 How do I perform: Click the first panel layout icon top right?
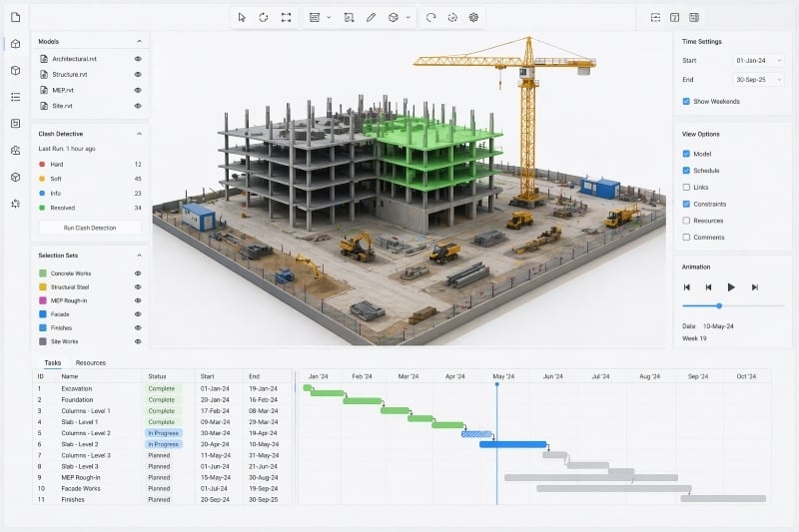pyautogui.click(x=656, y=17)
